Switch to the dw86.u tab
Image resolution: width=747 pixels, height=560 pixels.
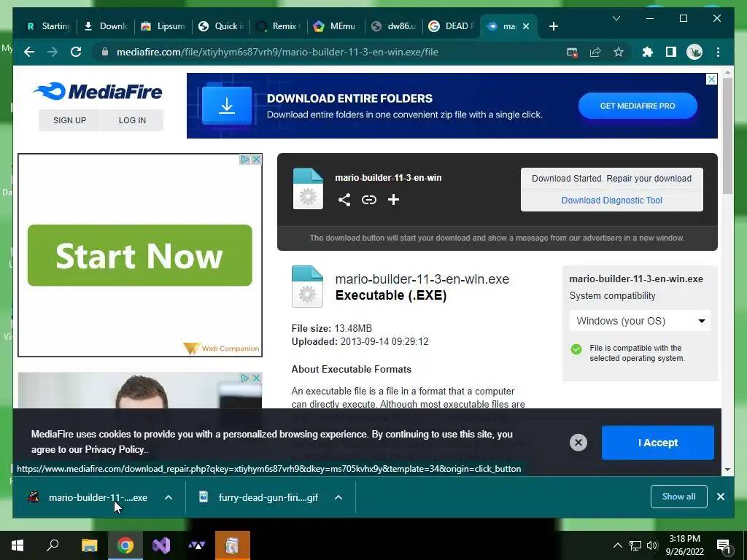[393, 26]
